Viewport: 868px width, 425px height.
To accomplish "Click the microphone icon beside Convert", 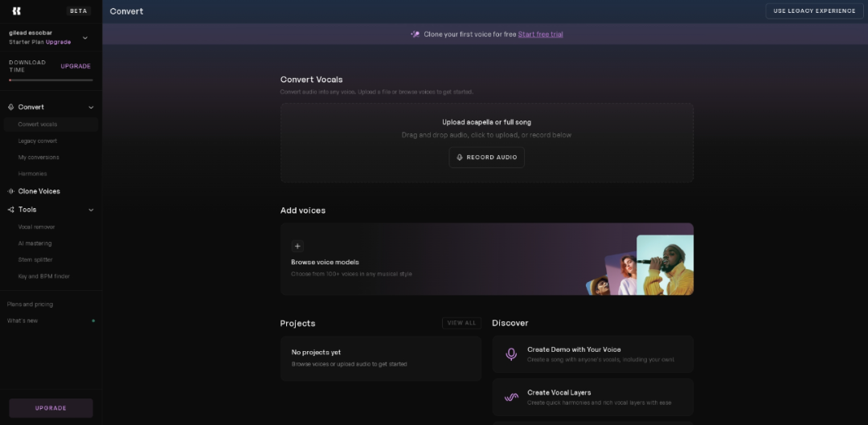I will click(11, 107).
